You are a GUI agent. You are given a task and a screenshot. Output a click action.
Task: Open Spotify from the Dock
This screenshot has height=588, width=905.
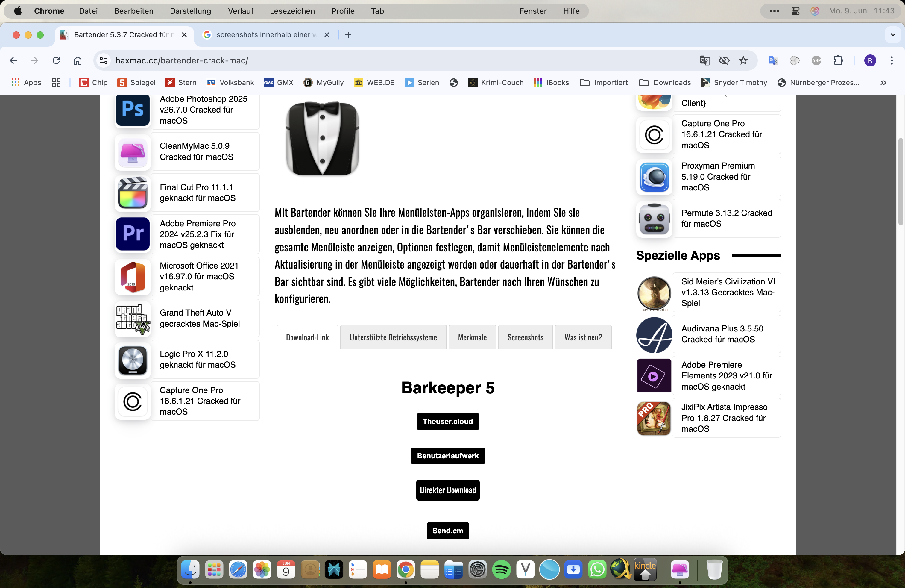point(501,570)
